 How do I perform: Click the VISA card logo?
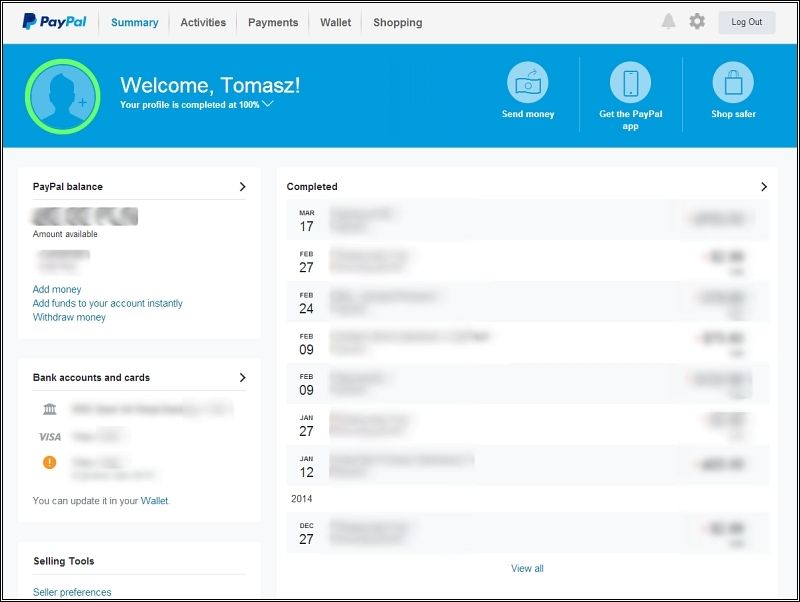pyautogui.click(x=49, y=437)
